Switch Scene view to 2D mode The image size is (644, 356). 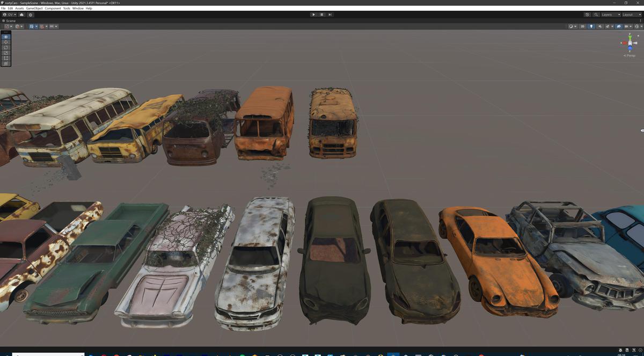pos(583,26)
